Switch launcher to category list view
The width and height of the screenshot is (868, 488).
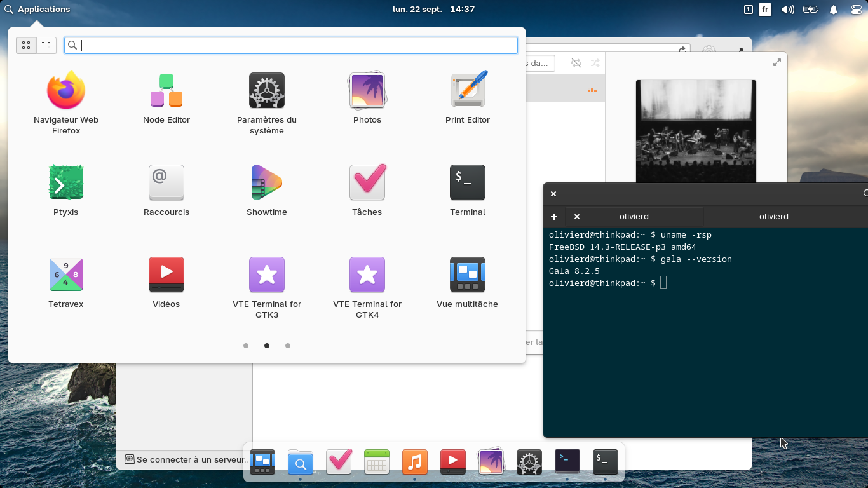[46, 45]
